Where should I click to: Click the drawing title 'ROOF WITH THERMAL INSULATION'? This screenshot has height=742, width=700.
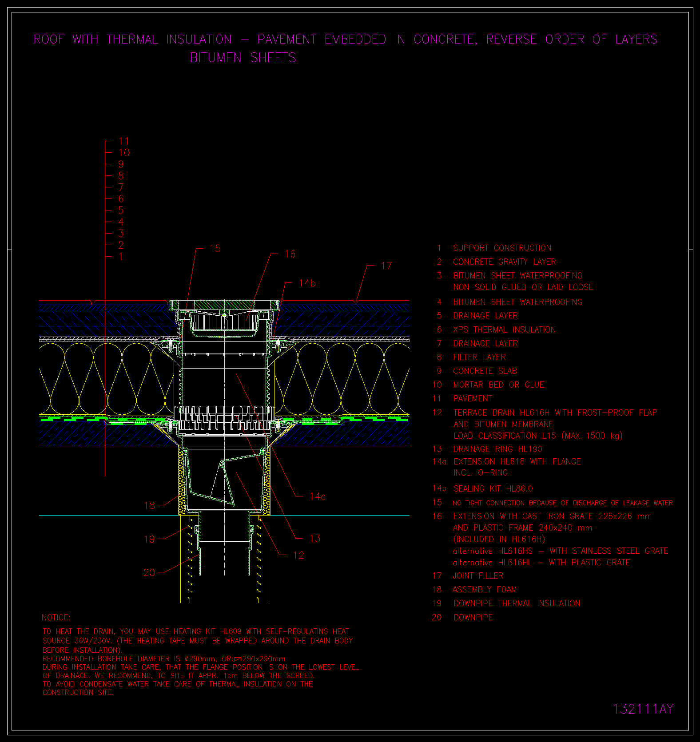133,40
